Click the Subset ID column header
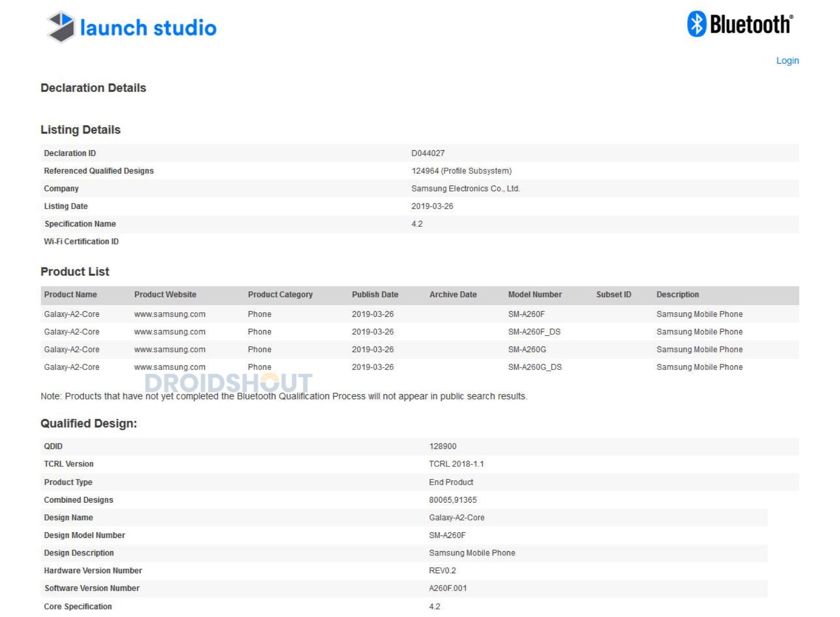840x617 pixels. (613, 295)
